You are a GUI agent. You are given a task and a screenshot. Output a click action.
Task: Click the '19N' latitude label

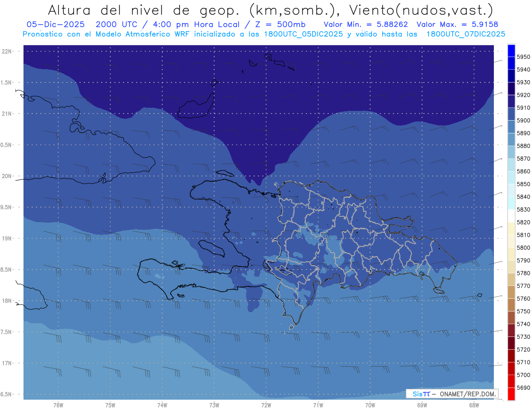click(8, 239)
